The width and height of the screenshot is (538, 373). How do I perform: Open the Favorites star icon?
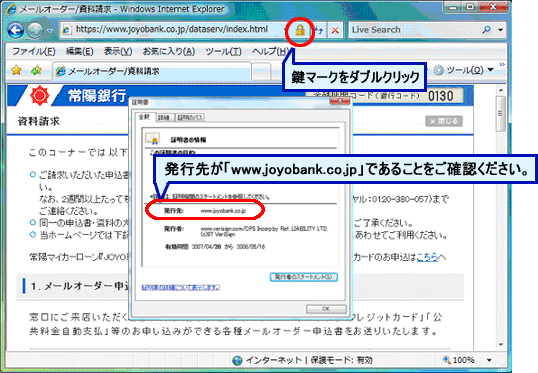(x=16, y=71)
